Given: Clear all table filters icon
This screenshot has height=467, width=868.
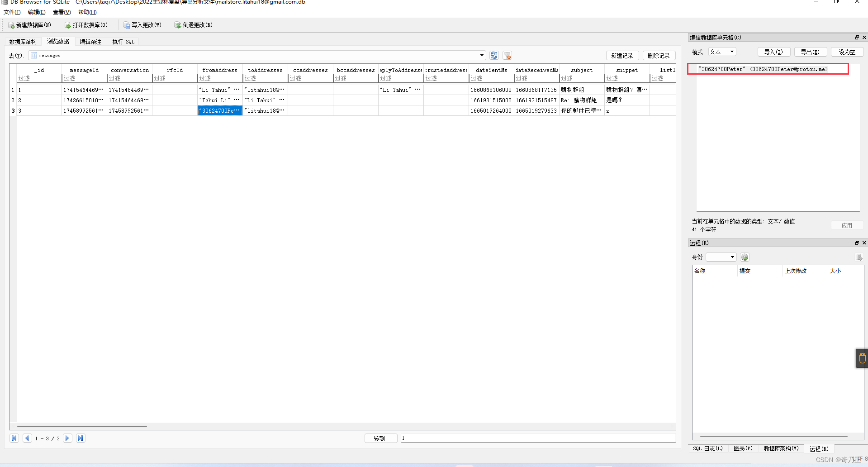Looking at the screenshot, I should point(507,55).
